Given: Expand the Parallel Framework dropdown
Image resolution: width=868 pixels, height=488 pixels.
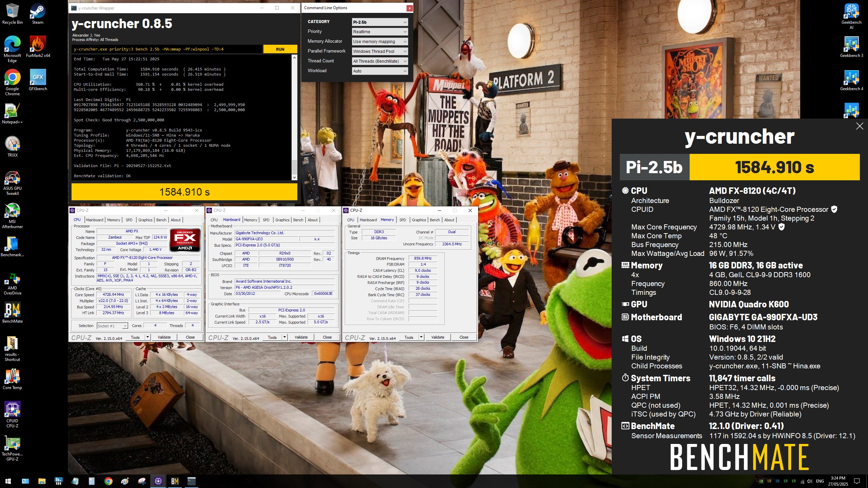Looking at the screenshot, I should (380, 52).
